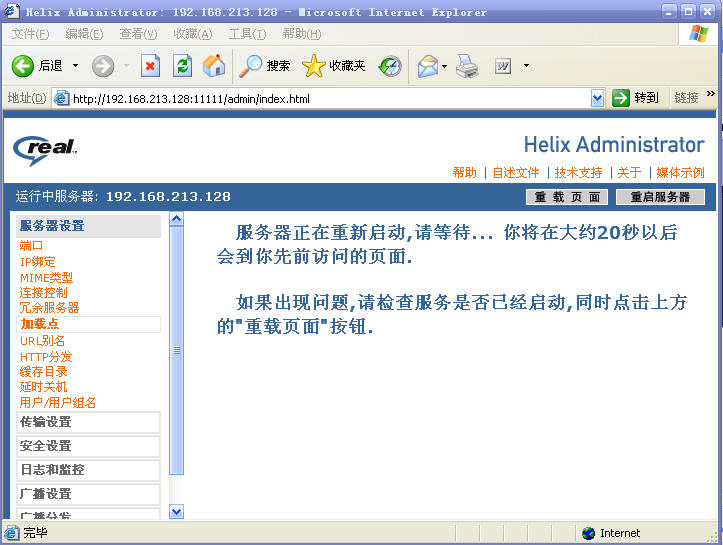Image resolution: width=723 pixels, height=545 pixels.
Task: Click the Internet zone globe icon
Action: click(588, 533)
